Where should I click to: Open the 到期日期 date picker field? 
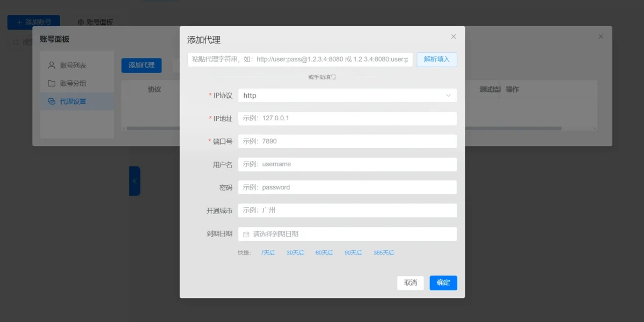347,234
